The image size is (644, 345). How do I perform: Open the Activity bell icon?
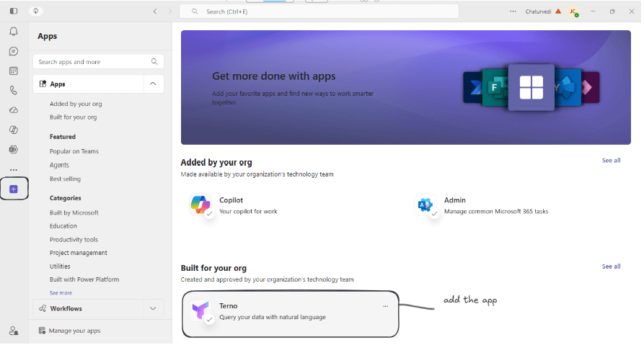tap(14, 32)
